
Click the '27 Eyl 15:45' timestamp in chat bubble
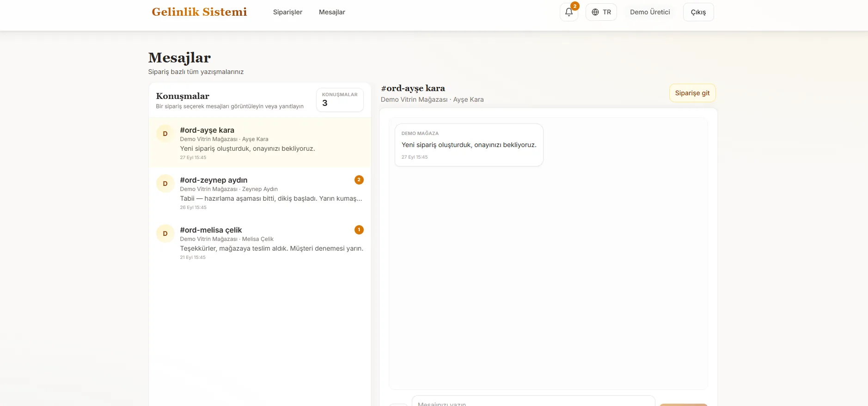pyautogui.click(x=415, y=157)
